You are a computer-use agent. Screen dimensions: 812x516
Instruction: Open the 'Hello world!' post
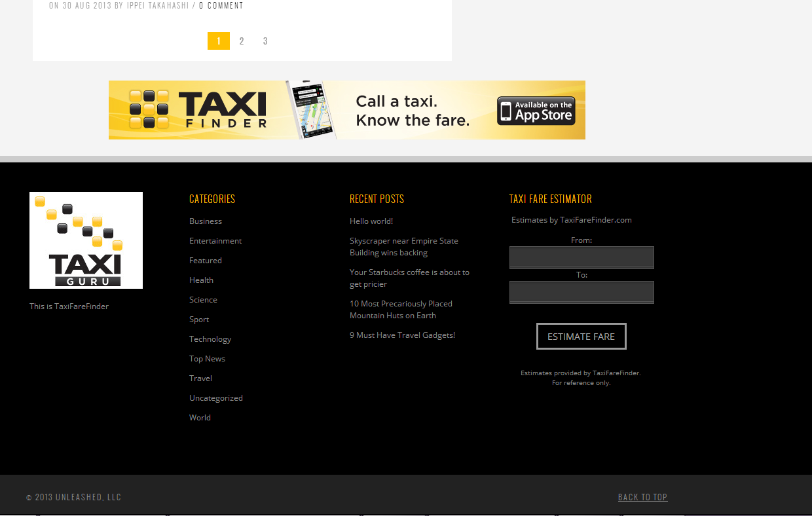click(x=371, y=221)
